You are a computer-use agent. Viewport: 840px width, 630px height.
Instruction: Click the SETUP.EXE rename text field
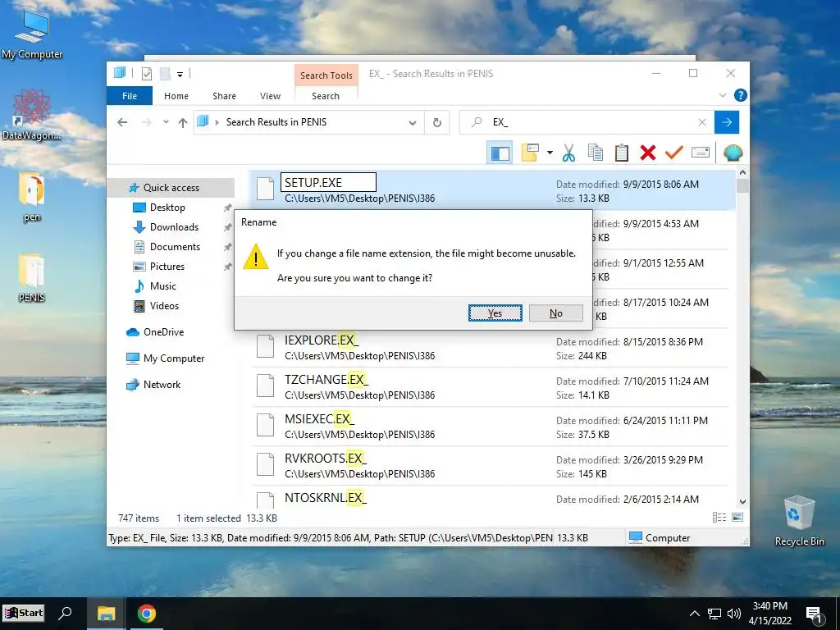328,182
